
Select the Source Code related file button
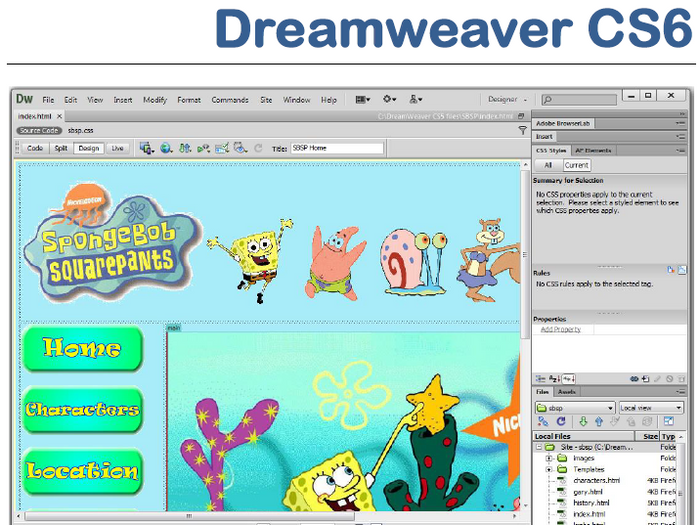click(39, 130)
